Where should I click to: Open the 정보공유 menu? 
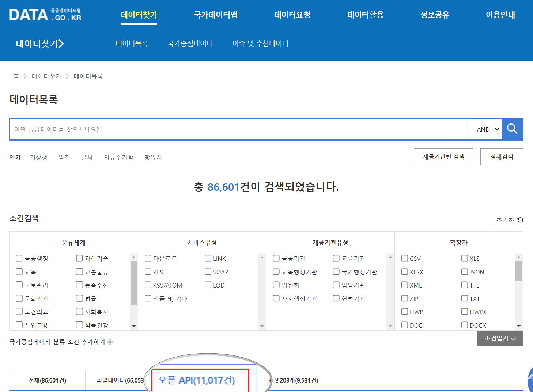pyautogui.click(x=435, y=15)
